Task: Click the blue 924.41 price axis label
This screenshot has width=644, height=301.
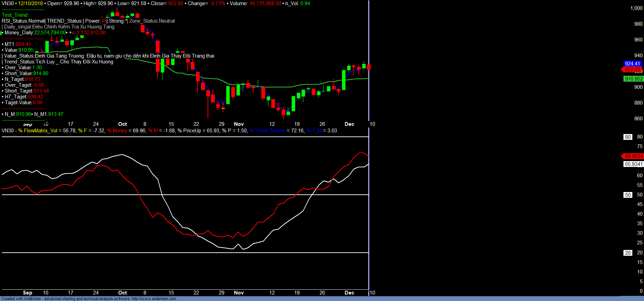Action: pyautogui.click(x=632, y=64)
